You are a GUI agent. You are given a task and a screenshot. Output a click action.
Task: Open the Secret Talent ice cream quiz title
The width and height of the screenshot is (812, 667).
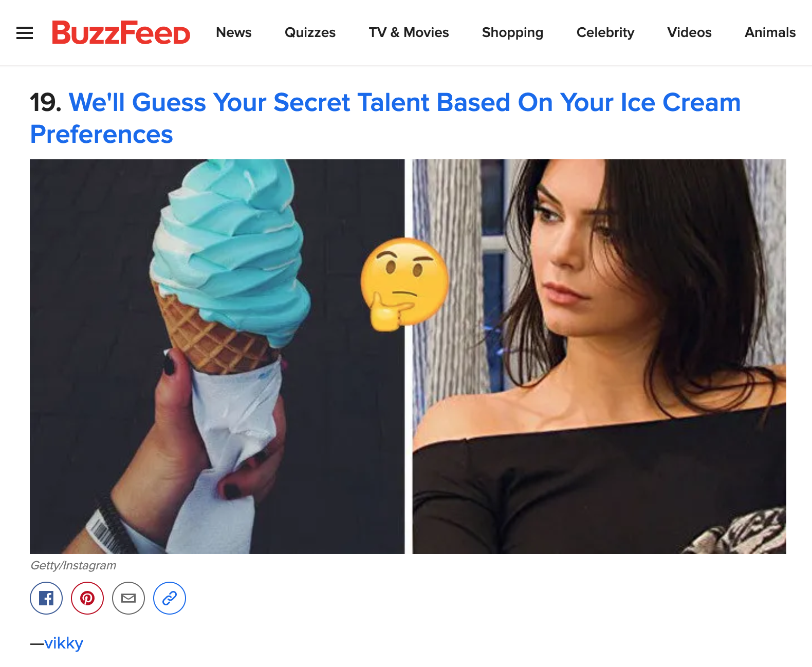(x=385, y=118)
